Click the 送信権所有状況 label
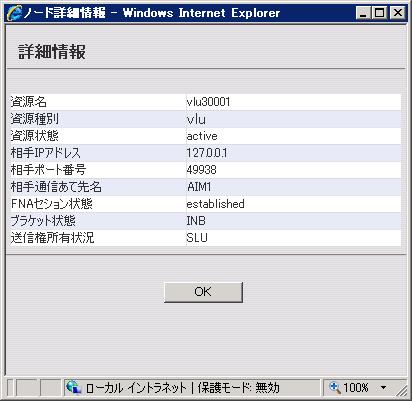The height and width of the screenshot is (401, 412). point(52,238)
